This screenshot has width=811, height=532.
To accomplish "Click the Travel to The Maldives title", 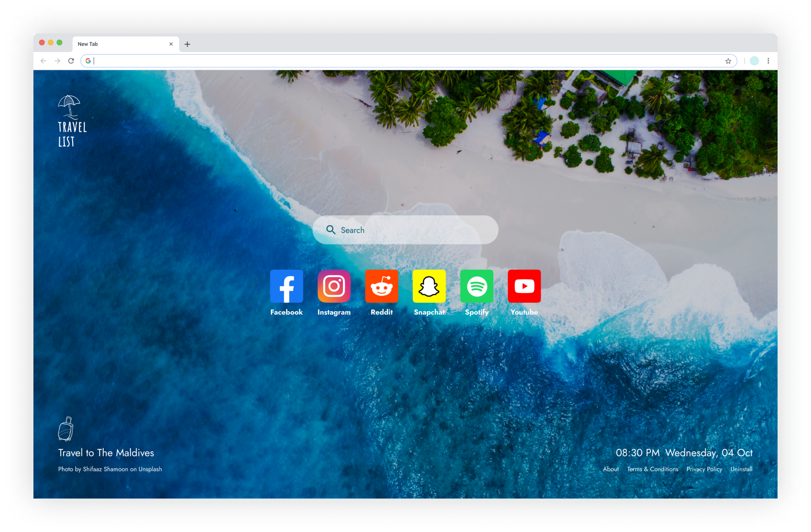I will (106, 453).
